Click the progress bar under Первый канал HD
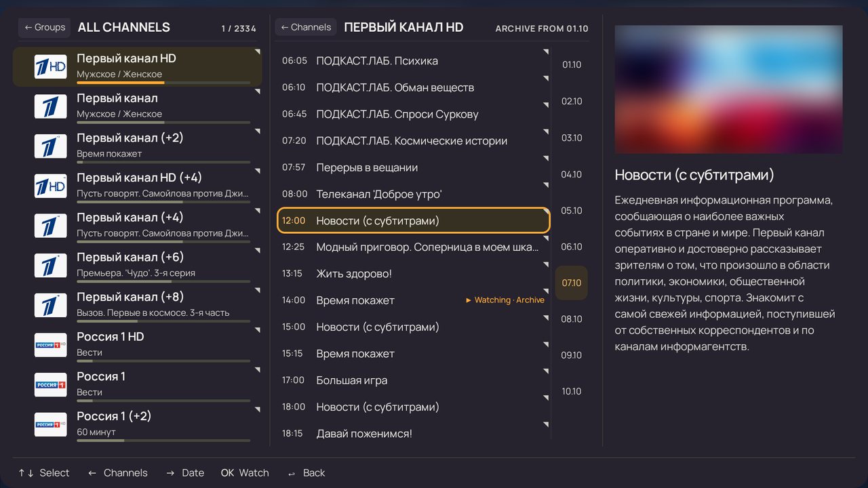Image resolution: width=868 pixels, height=488 pixels. tap(163, 83)
